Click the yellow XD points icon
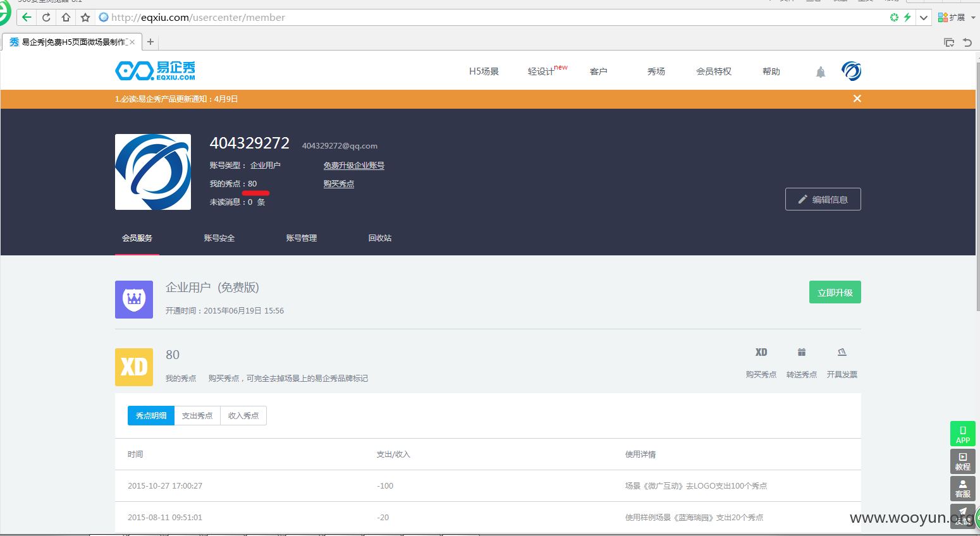The image size is (980, 536). [134, 367]
